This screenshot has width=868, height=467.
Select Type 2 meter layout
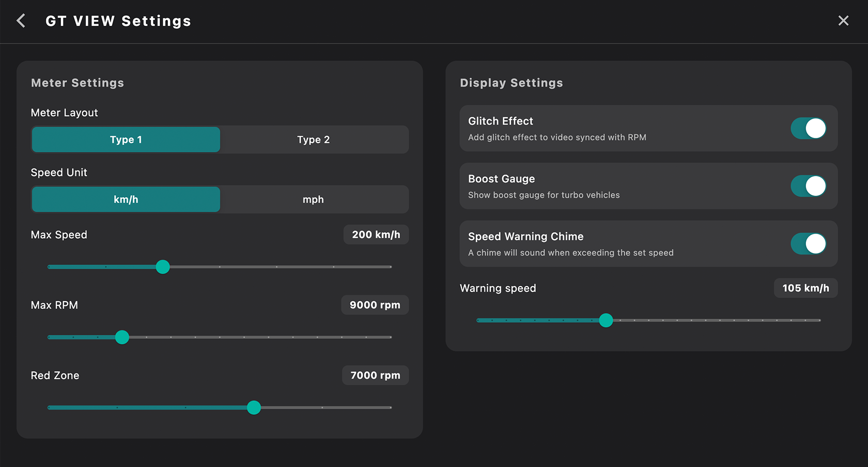point(313,139)
